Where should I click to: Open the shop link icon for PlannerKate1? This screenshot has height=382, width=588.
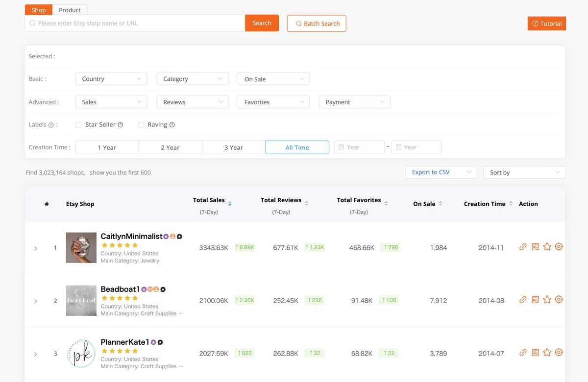(x=523, y=353)
